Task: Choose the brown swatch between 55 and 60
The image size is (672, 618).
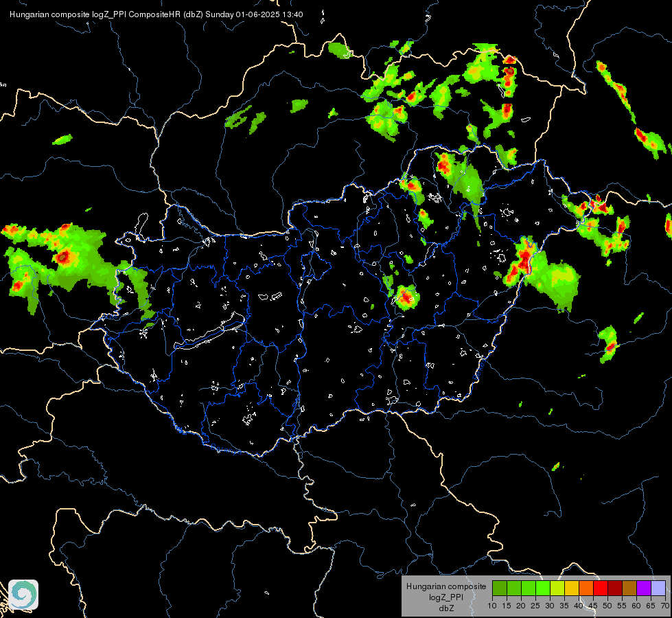Action: pyautogui.click(x=629, y=588)
